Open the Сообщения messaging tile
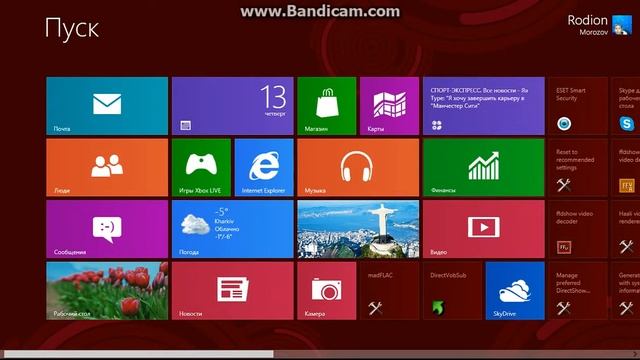 (107, 229)
